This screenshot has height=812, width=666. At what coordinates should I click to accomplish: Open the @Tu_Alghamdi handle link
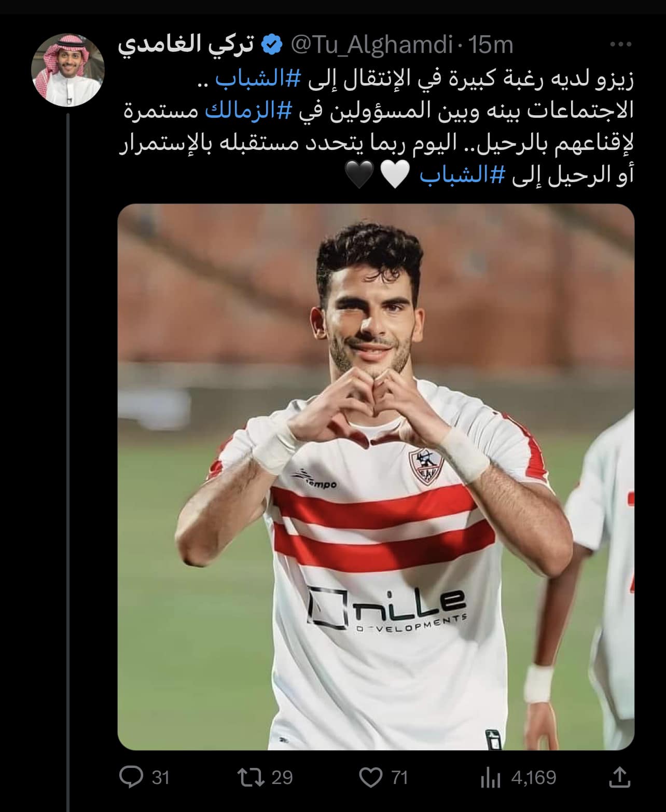(372, 46)
